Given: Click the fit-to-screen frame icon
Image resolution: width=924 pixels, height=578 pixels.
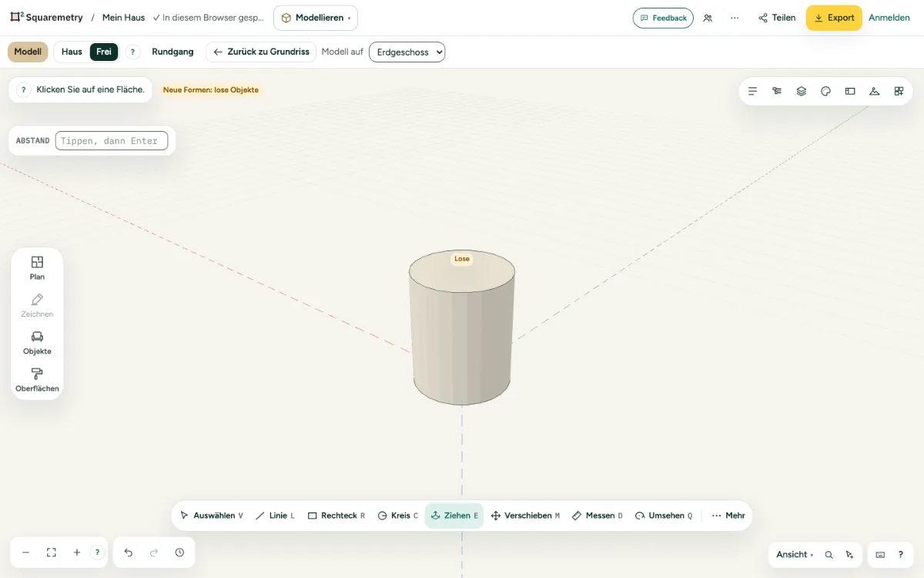Looking at the screenshot, I should pyautogui.click(x=52, y=553).
